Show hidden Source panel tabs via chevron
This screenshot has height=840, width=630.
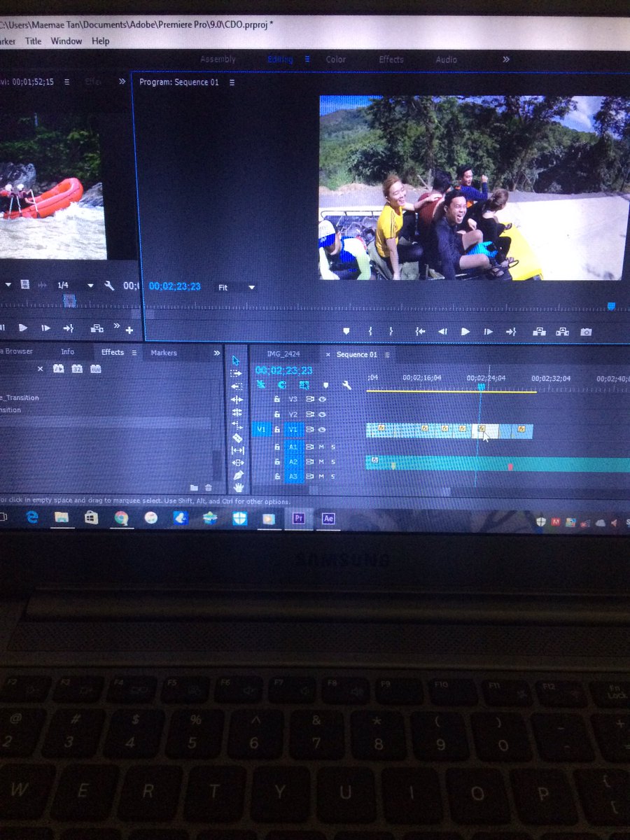pos(122,81)
